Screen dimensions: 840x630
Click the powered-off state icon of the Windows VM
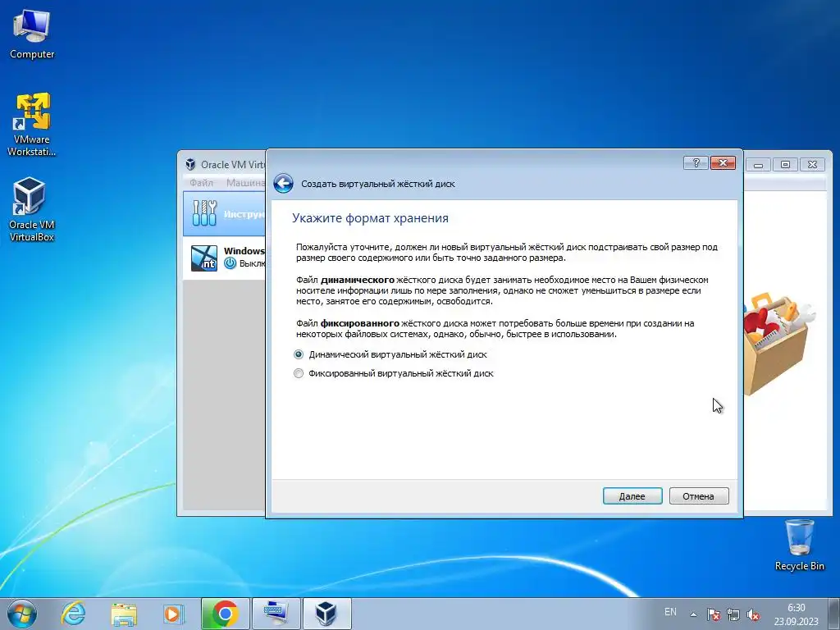(x=231, y=263)
